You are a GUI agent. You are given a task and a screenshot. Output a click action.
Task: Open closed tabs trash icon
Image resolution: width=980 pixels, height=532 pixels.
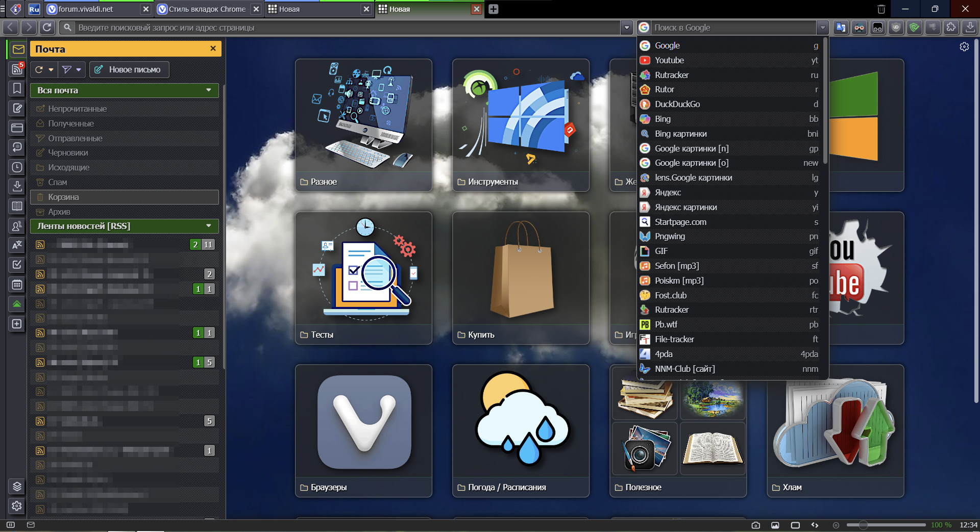pos(881,9)
